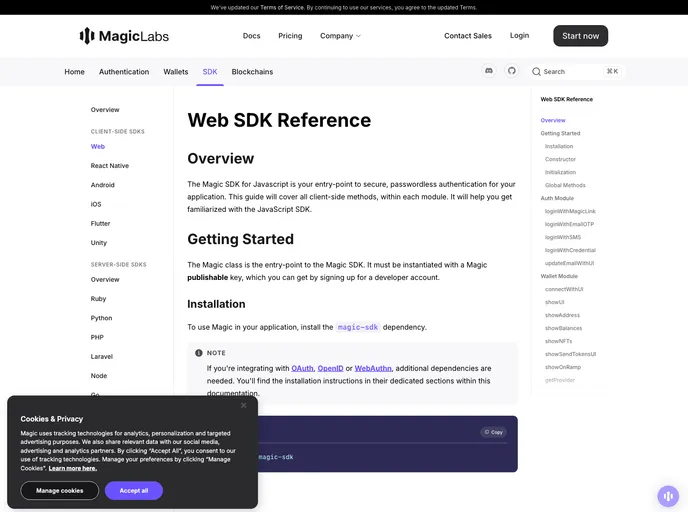Jump to showNFTs section
This screenshot has width=688, height=512.
[559, 341]
